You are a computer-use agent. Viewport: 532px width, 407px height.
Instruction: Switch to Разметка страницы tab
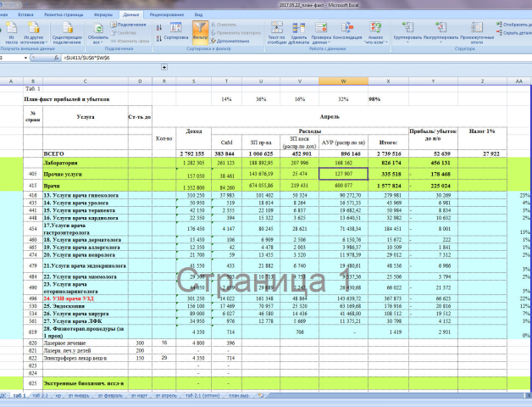coord(64,15)
